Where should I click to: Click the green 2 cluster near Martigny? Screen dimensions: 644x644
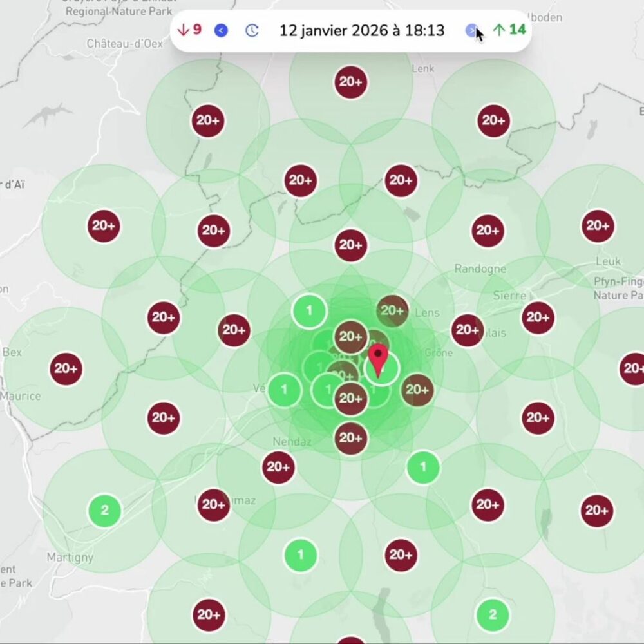pos(104,511)
